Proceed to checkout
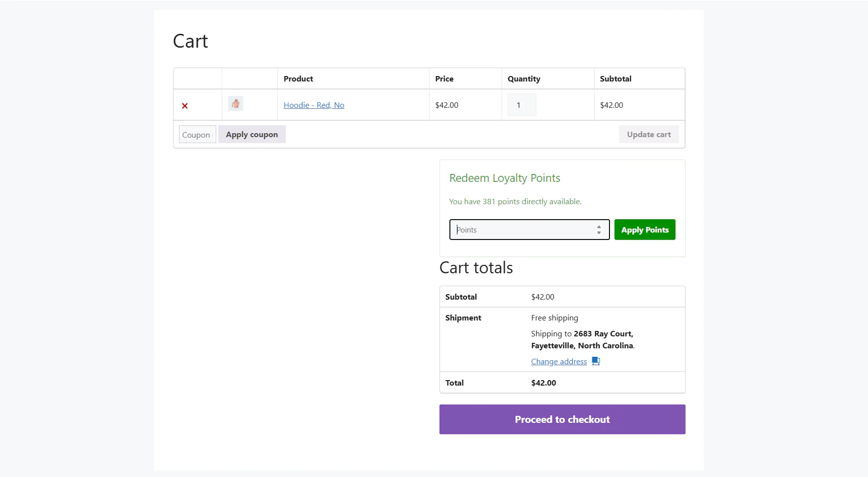The height and width of the screenshot is (477, 868). coord(562,419)
